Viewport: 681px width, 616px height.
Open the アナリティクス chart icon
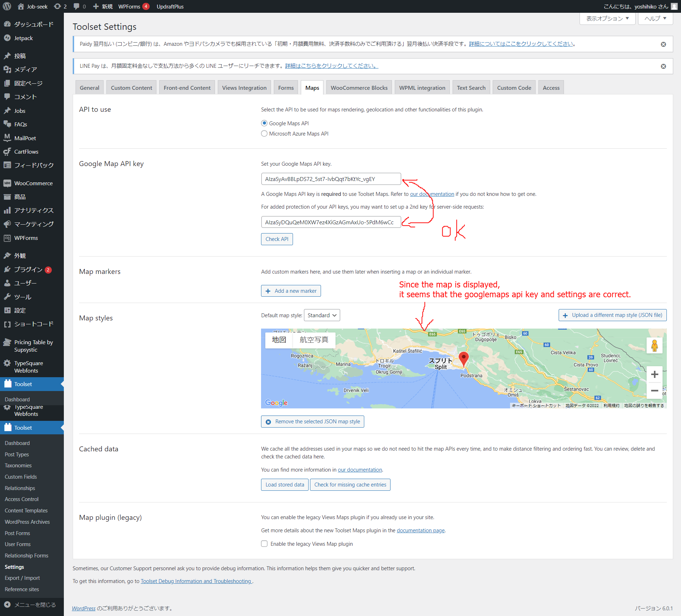click(x=7, y=210)
